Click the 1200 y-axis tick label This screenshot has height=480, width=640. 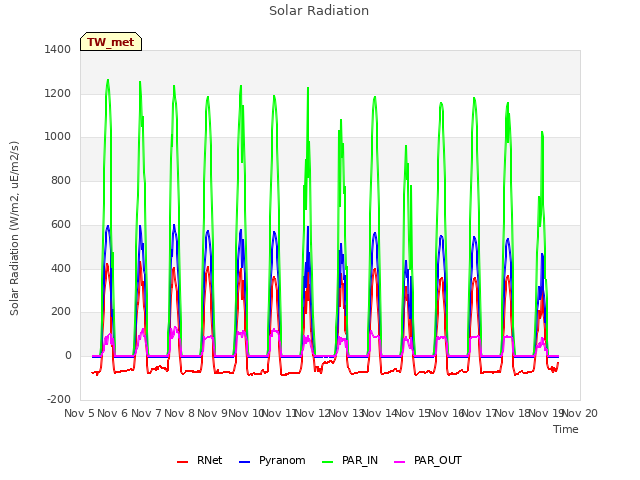[x=58, y=93]
